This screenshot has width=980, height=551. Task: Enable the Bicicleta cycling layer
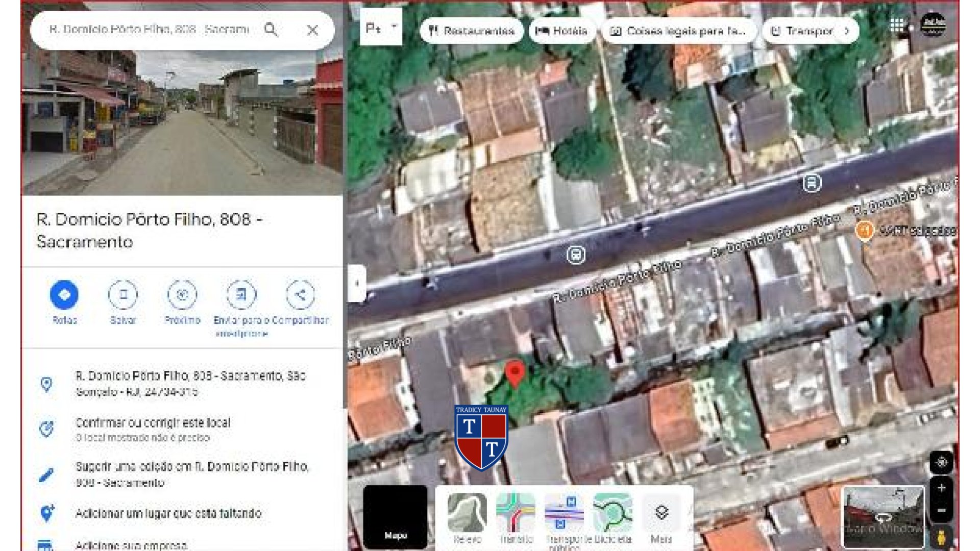click(612, 518)
